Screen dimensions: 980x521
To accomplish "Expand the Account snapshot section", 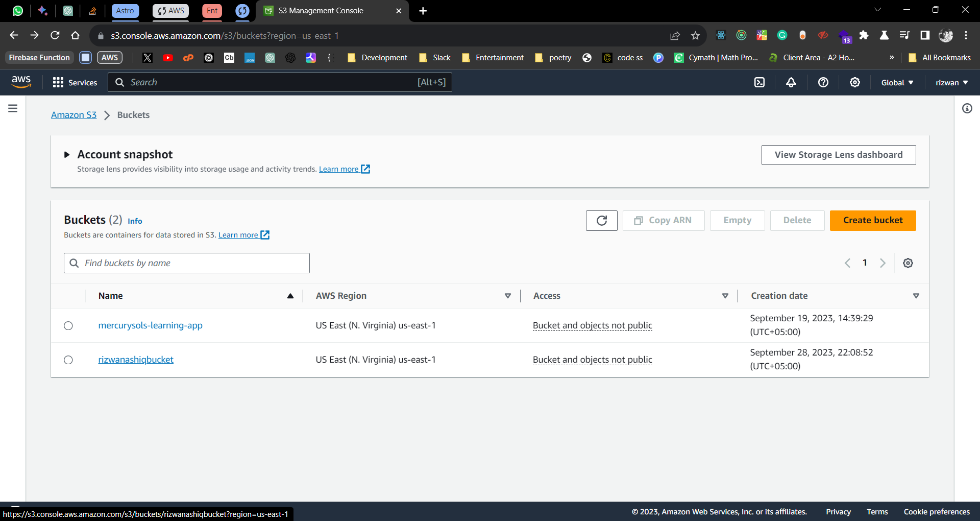I will point(67,155).
